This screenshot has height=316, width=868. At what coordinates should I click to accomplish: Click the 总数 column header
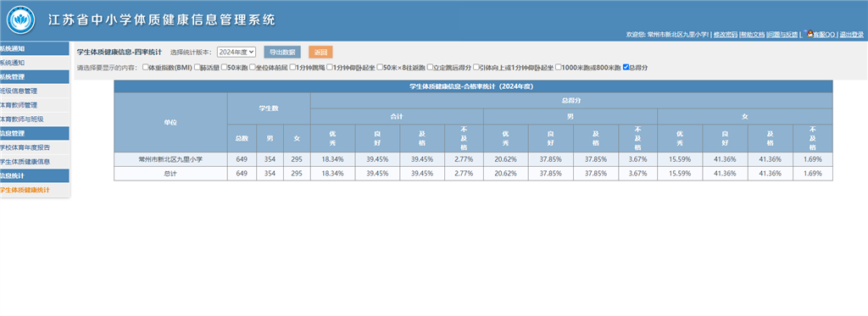tap(242, 138)
